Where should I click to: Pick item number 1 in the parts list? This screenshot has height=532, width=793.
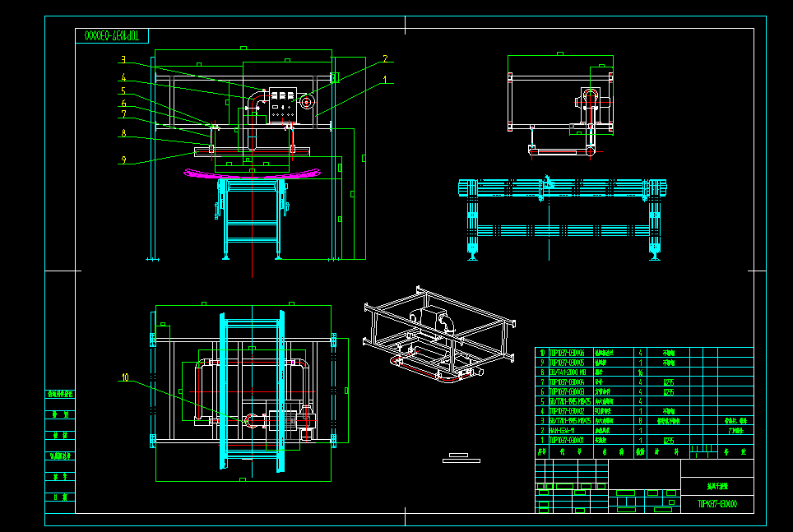pos(542,440)
